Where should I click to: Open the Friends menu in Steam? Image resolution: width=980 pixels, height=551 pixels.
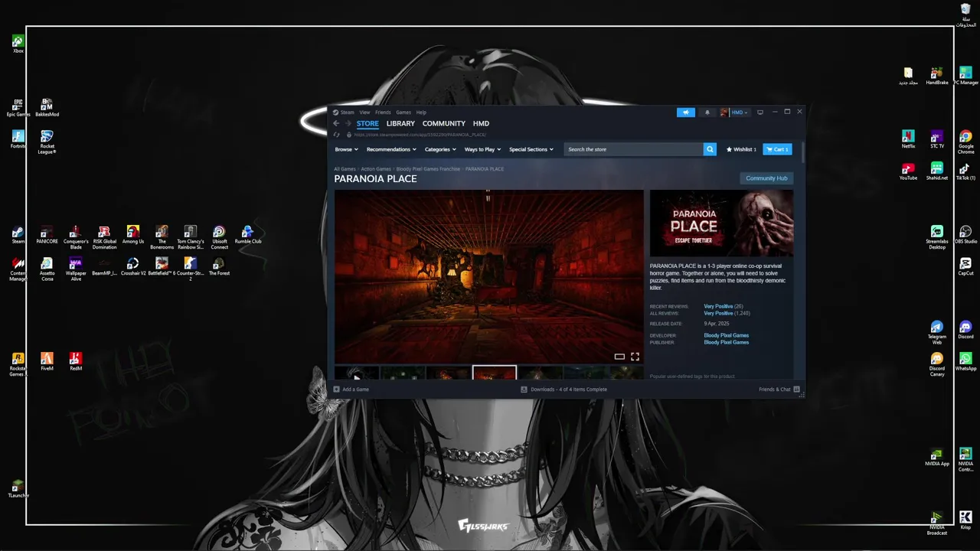tap(383, 112)
